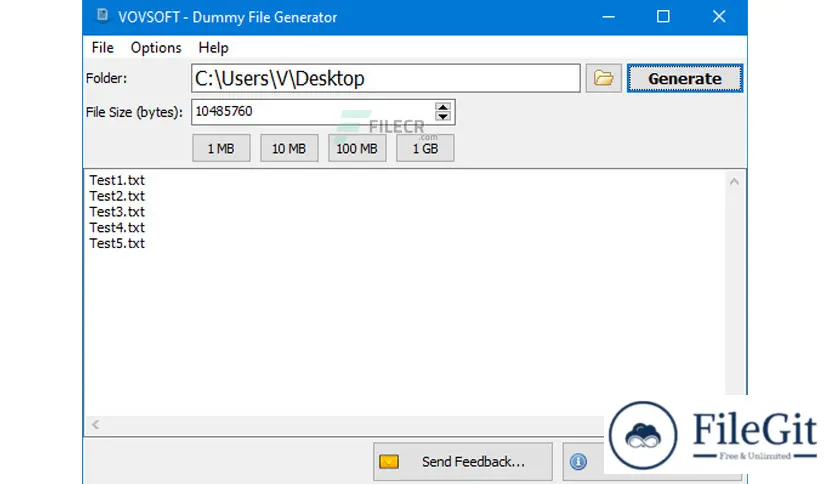This screenshot has width=836, height=484.
Task: Select Test3.txt in the file list
Action: [x=117, y=212]
